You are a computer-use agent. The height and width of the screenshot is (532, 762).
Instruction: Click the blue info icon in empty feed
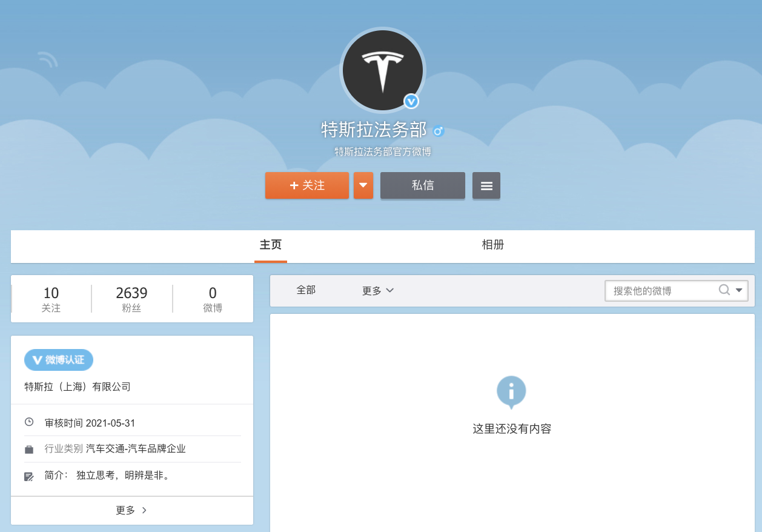pos(511,391)
